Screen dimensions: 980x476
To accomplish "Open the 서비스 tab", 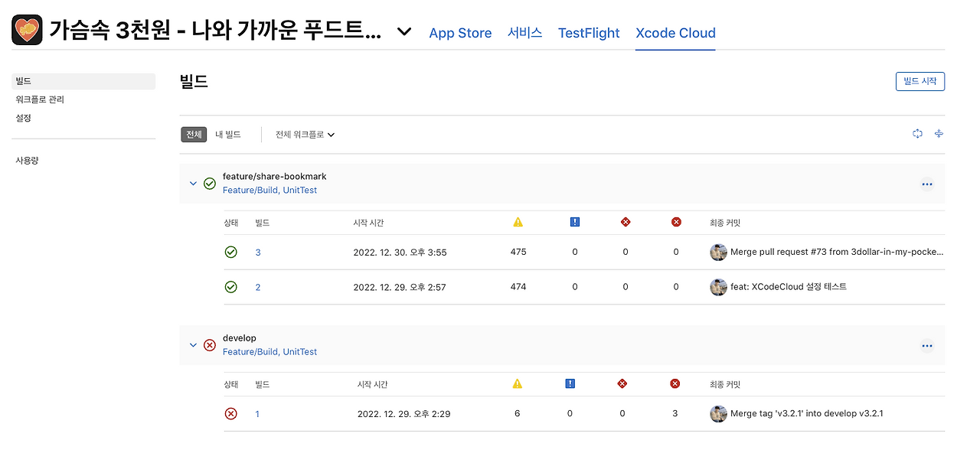I will pyautogui.click(x=524, y=33).
